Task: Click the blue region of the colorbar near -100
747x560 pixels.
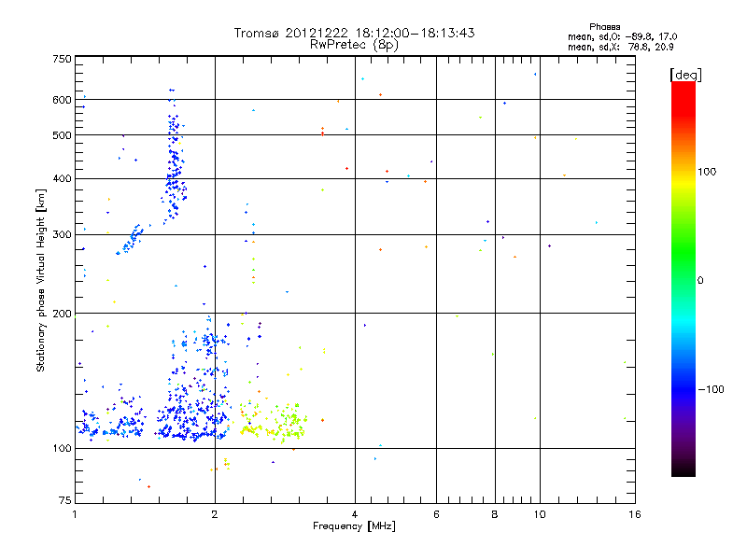Action: coord(684,384)
